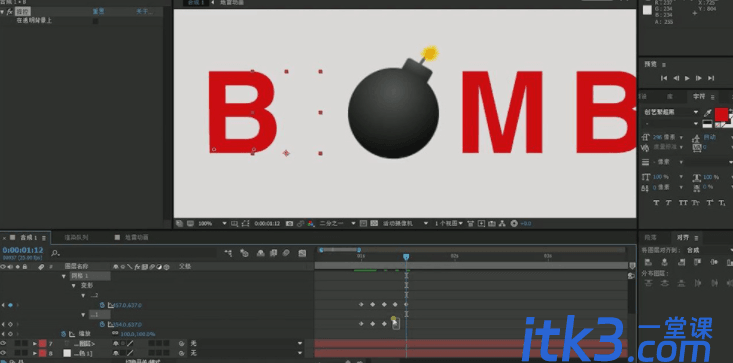Viewport: 733px width, 363px height.
Task: Select the eyedropper in the Character panel
Action: point(708,113)
